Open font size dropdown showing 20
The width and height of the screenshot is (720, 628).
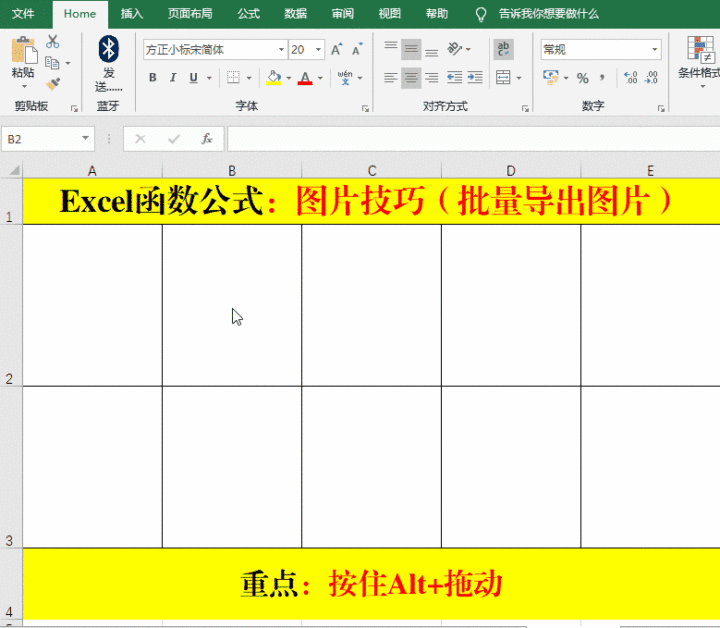[x=318, y=49]
